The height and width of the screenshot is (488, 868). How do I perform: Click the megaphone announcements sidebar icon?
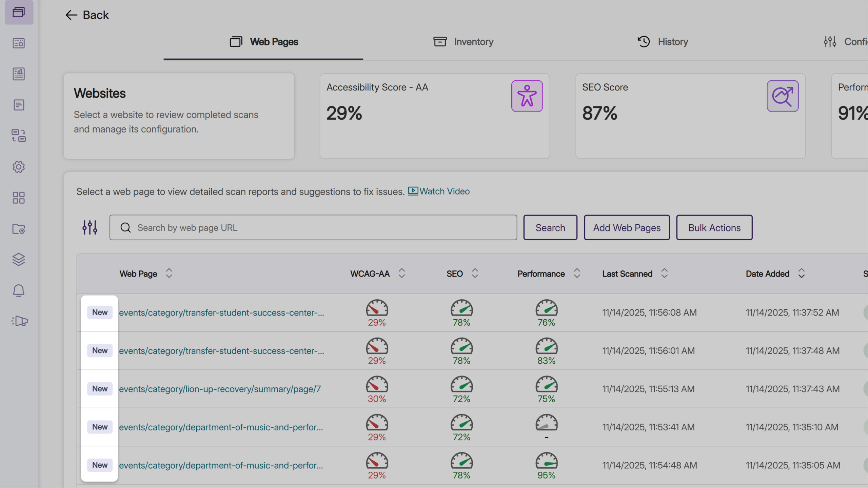coord(19,321)
